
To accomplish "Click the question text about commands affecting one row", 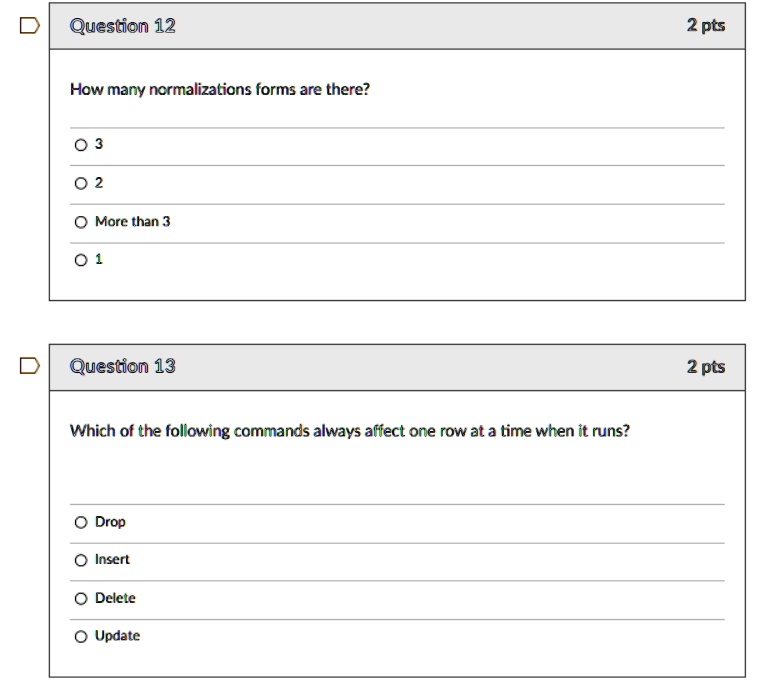I will (350, 431).
